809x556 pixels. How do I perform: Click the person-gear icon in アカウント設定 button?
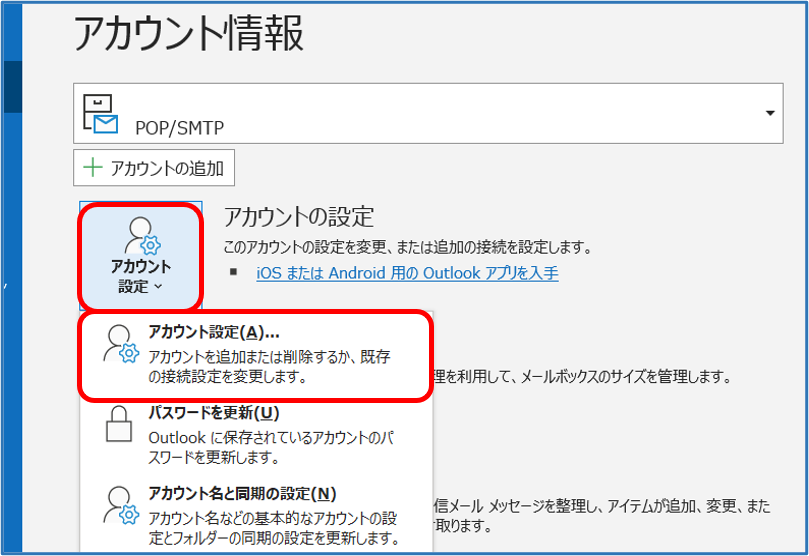[x=142, y=236]
